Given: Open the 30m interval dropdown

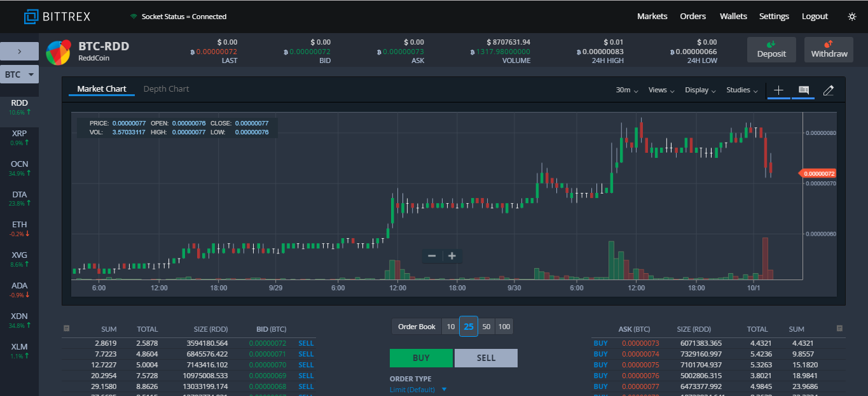Looking at the screenshot, I should click(x=627, y=90).
